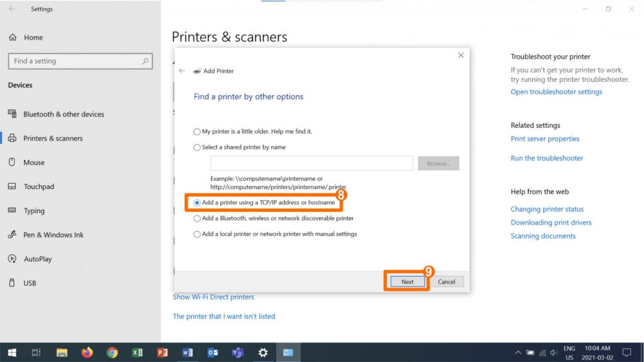Launch Firefox from the taskbar
Viewport: 644px width, 362px height.
tap(87, 353)
